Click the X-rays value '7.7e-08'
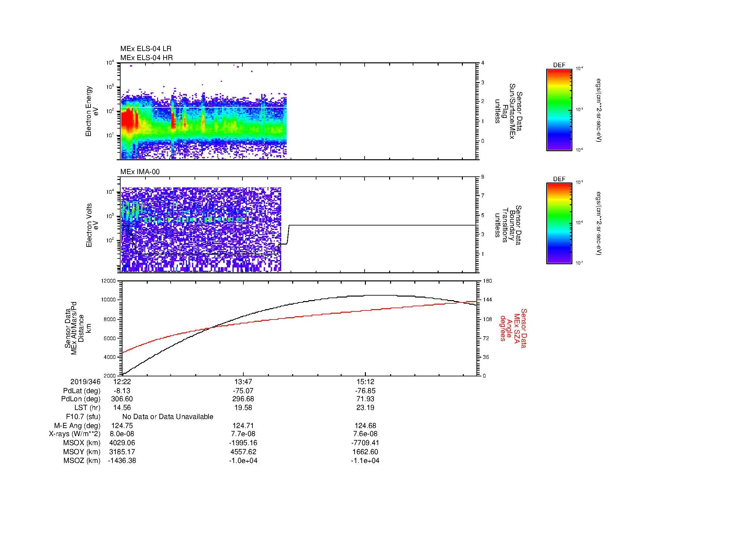 point(243,434)
